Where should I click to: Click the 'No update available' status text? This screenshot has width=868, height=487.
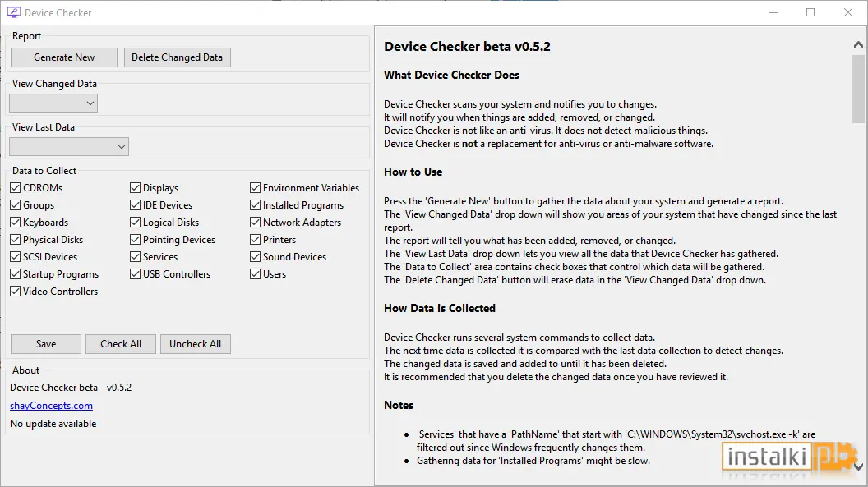coord(53,424)
